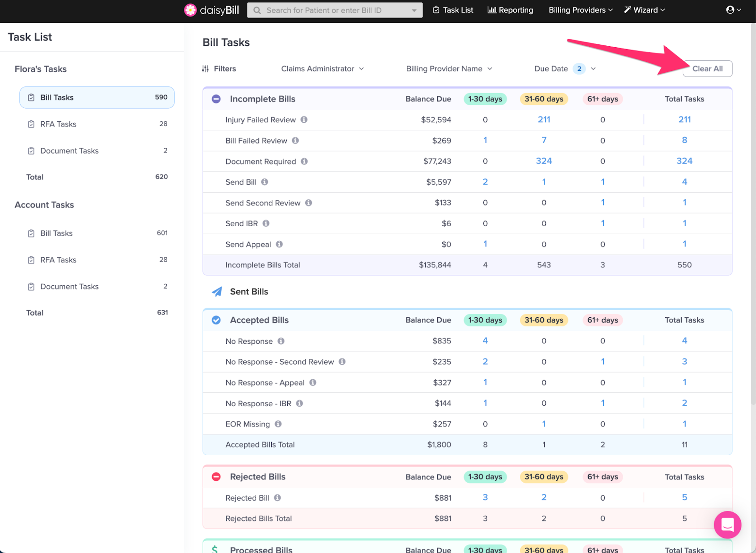The height and width of the screenshot is (553, 756).
Task: Toggle the Accepted Bills checkmark circle
Action: pos(216,320)
